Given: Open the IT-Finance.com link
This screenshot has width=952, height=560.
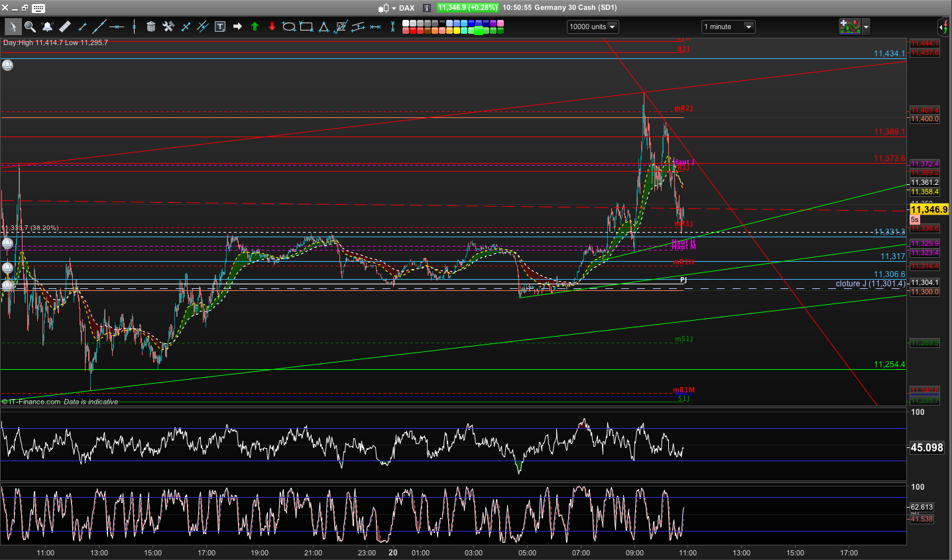Looking at the screenshot, I should coord(34,402).
